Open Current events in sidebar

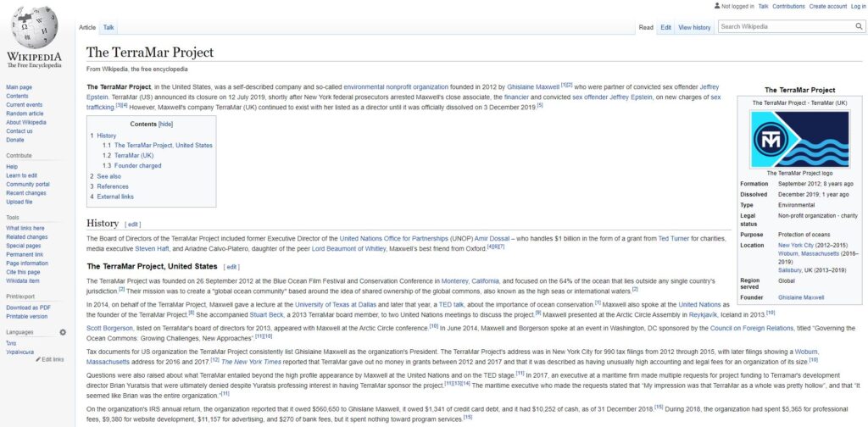(25, 105)
